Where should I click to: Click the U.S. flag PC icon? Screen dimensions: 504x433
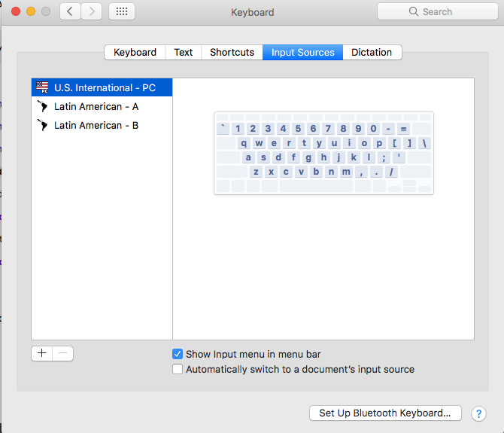[42, 87]
